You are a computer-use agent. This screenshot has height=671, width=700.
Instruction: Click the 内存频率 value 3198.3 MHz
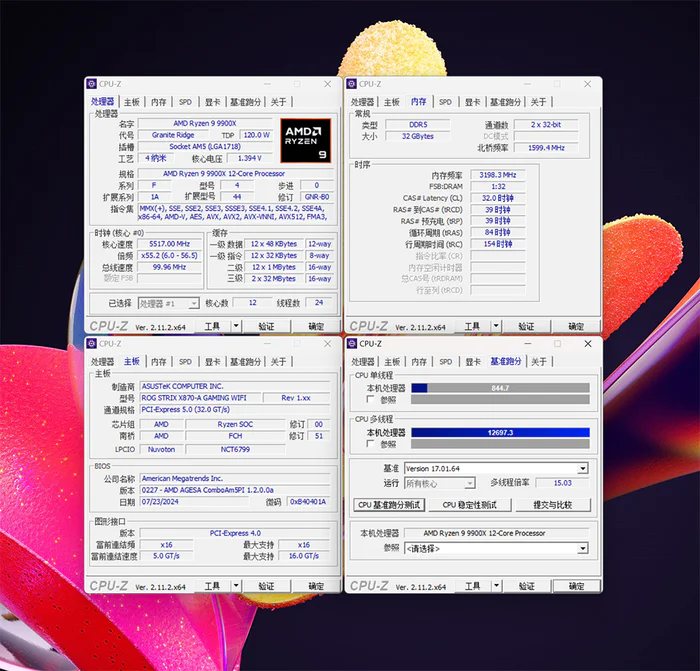[498, 175]
